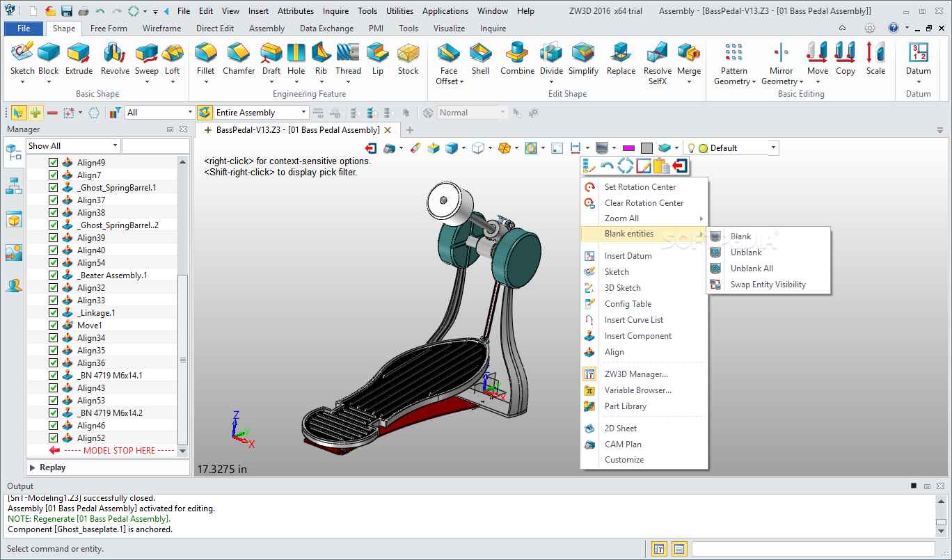Choose Unblank All from the submenu
The height and width of the screenshot is (560, 952).
coord(752,269)
